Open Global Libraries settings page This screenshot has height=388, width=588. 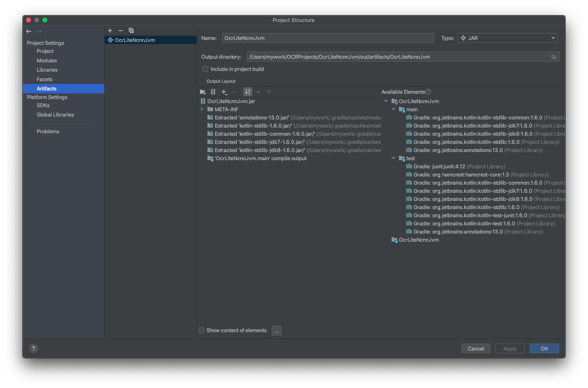click(55, 115)
